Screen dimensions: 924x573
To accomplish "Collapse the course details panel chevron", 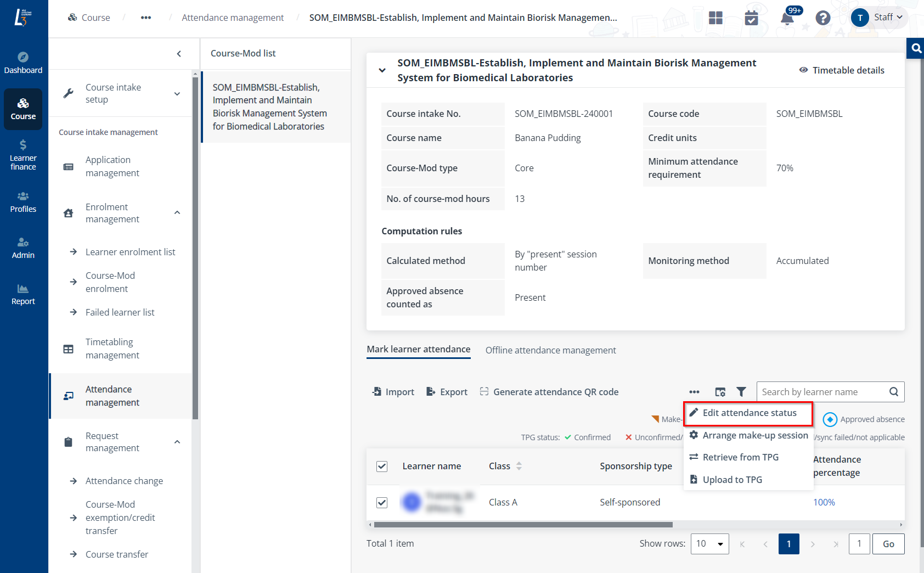I will tap(382, 70).
